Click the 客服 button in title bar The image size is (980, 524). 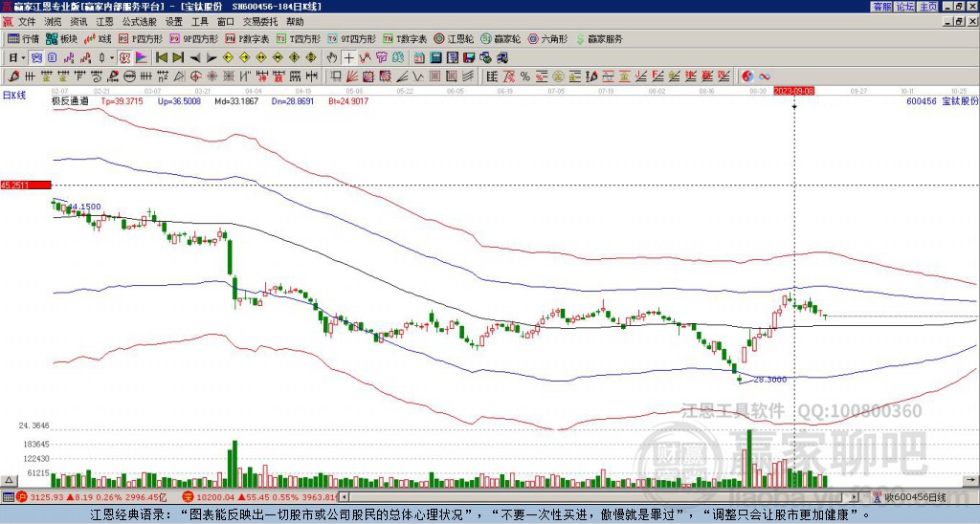tap(882, 7)
